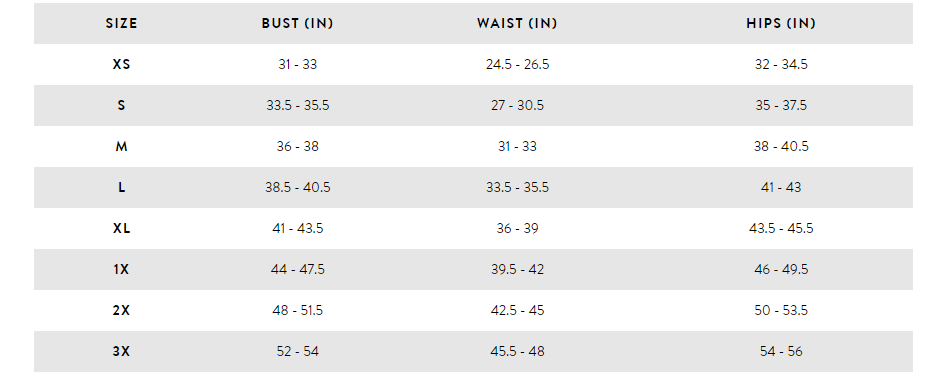The height and width of the screenshot is (379, 946).
Task: Click the SIZE column header
Action: point(121,24)
